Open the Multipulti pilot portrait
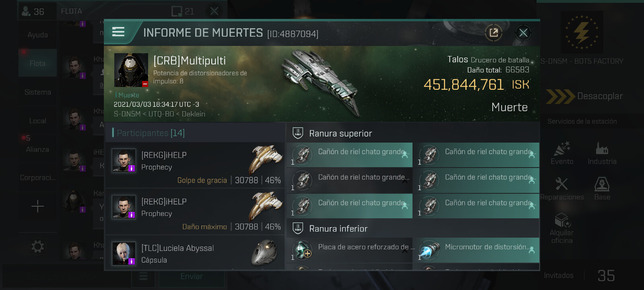This screenshot has height=290, width=644. 131,70
